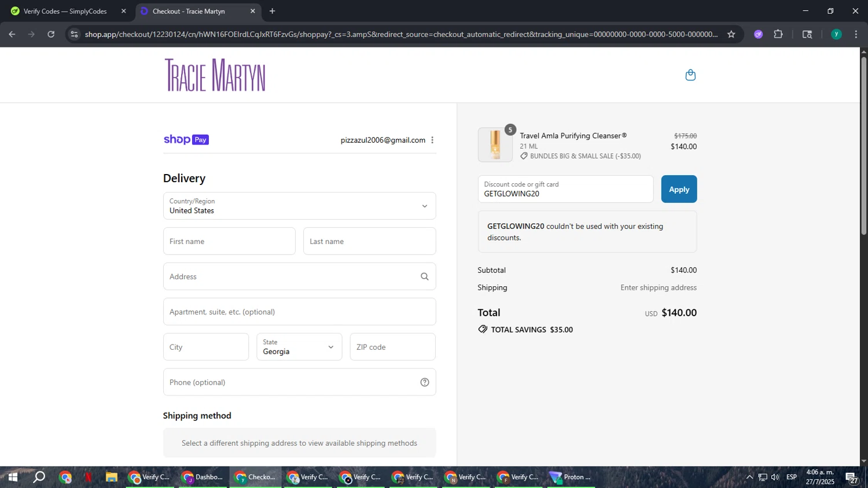Click the page vertical scrollbar
The height and width of the screenshot is (488, 868).
(x=864, y=145)
